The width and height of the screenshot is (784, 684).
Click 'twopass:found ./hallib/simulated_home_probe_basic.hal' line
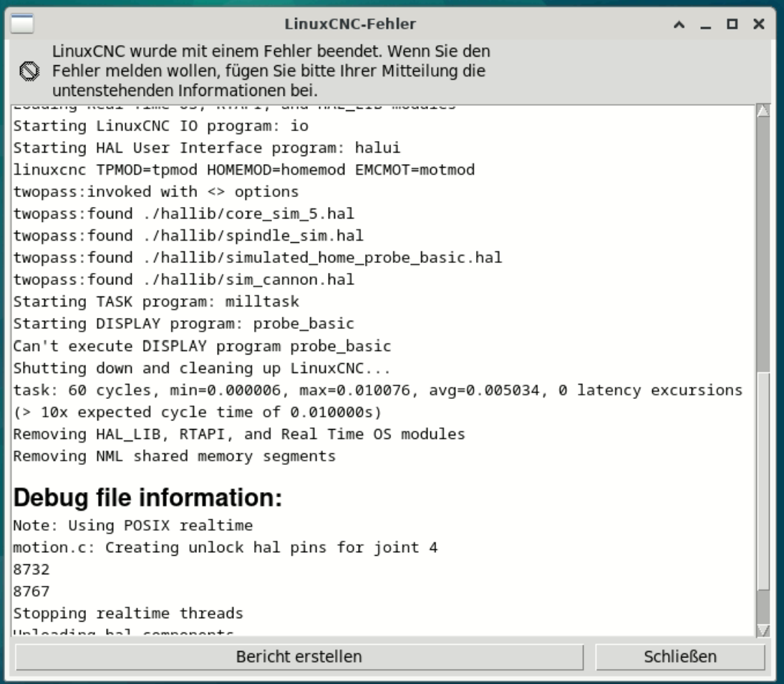(x=258, y=258)
